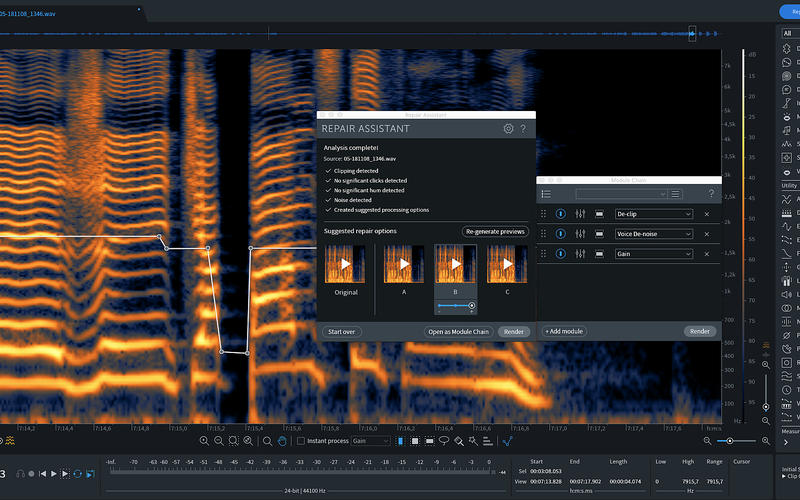Click the Add module button
The width and height of the screenshot is (800, 500).
pos(564,331)
